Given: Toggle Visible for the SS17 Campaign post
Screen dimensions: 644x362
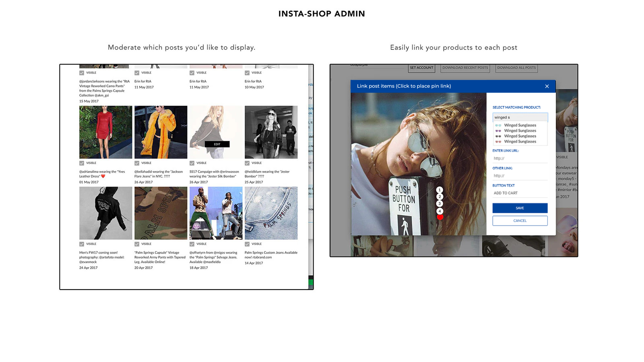Looking at the screenshot, I should tap(192, 163).
